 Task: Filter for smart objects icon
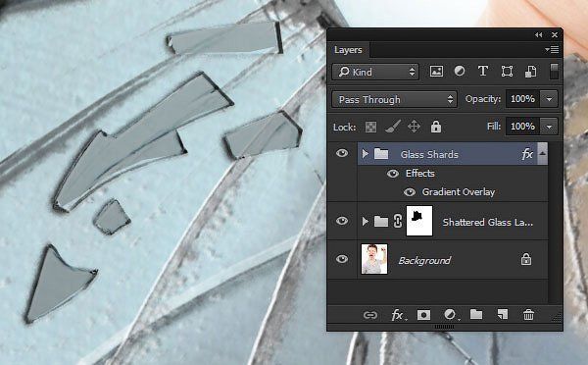point(530,72)
